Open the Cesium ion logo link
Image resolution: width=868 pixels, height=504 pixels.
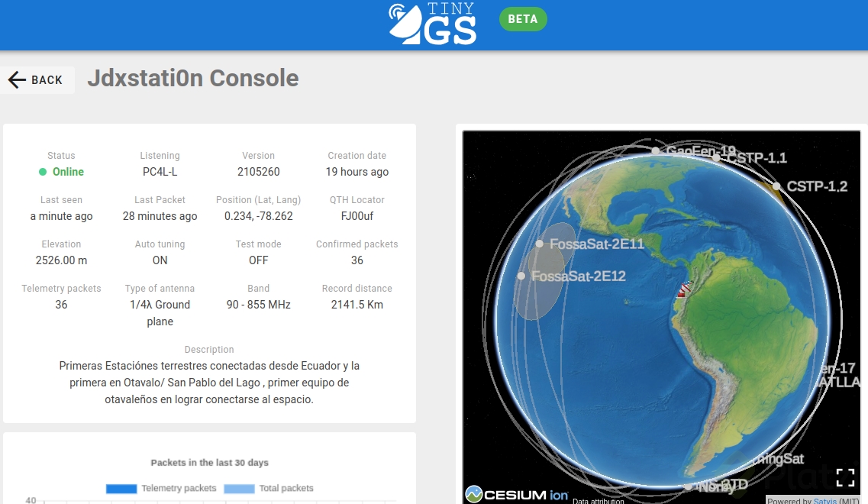pyautogui.click(x=517, y=494)
